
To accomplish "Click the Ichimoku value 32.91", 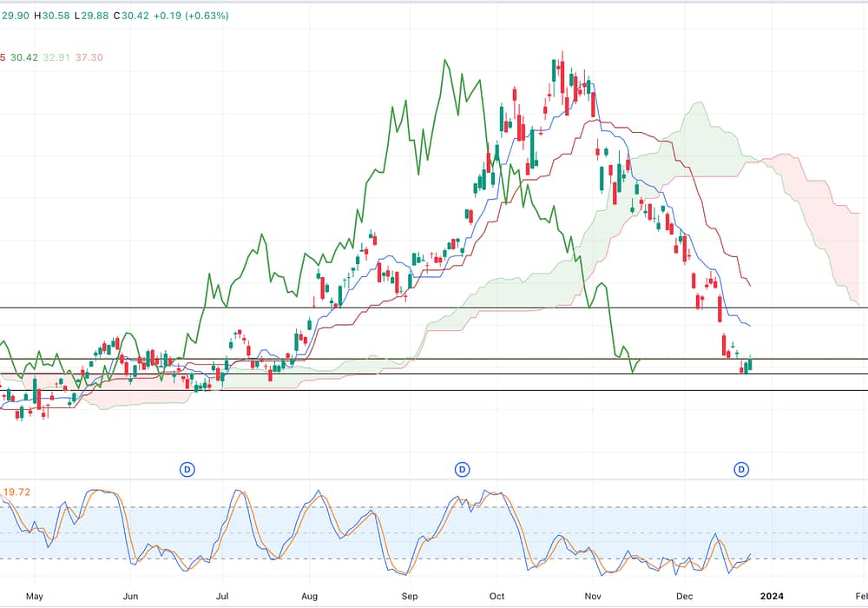I will 56,57.
